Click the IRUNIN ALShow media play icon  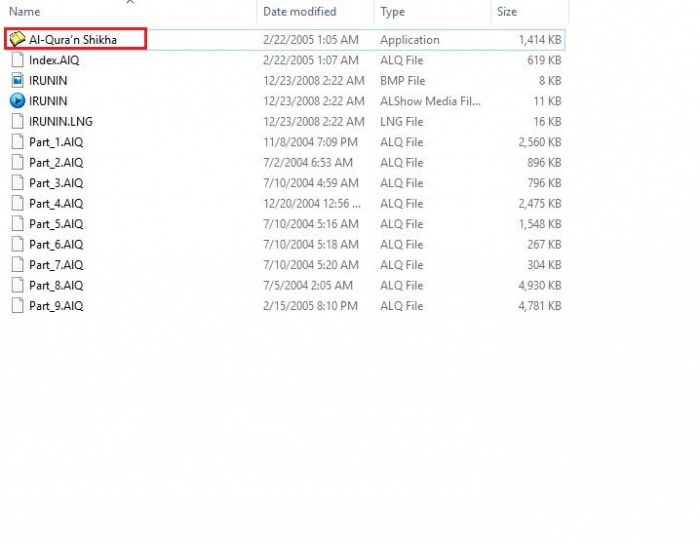pos(17,101)
